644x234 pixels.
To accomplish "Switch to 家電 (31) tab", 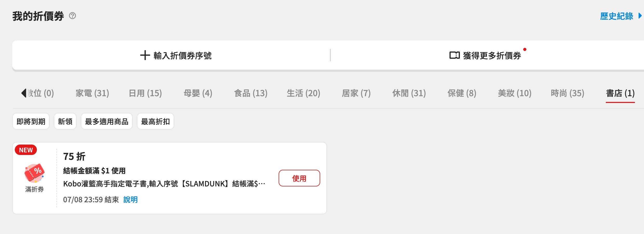I will [x=92, y=93].
